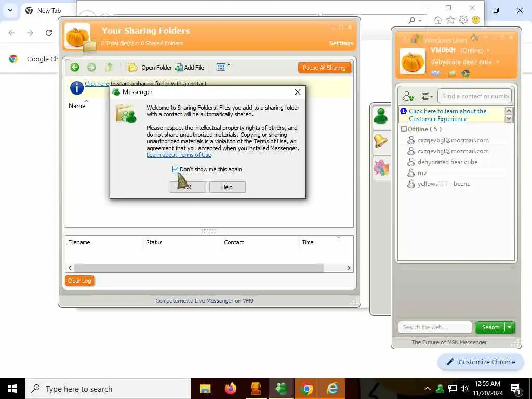
Task: Click the log columns chevron near Time
Action: point(338,237)
